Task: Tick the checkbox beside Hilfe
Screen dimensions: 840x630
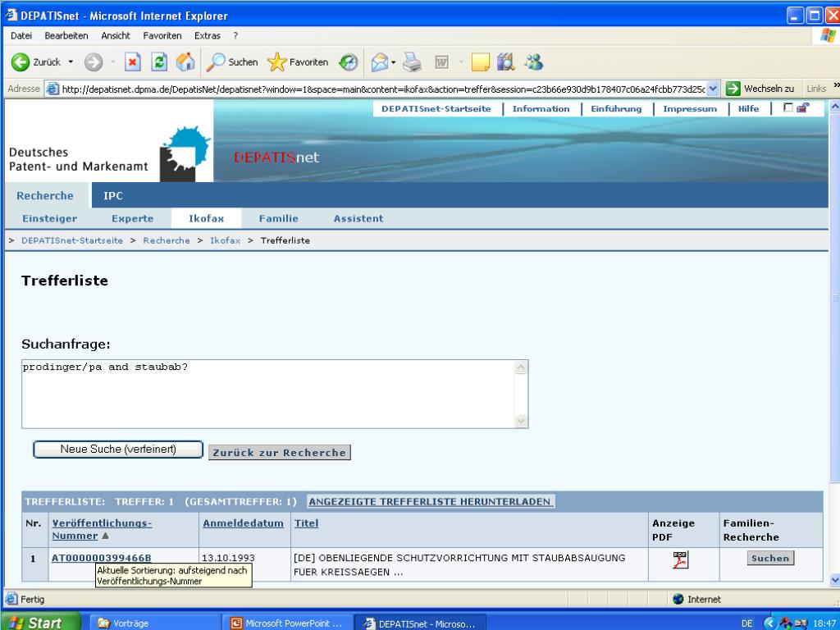Action: [x=787, y=107]
